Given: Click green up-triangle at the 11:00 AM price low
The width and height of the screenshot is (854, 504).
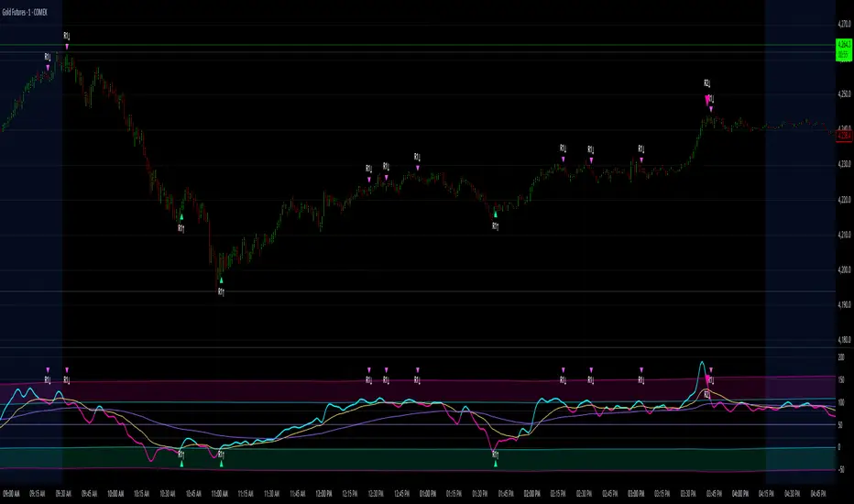Looking at the screenshot, I should point(221,280).
